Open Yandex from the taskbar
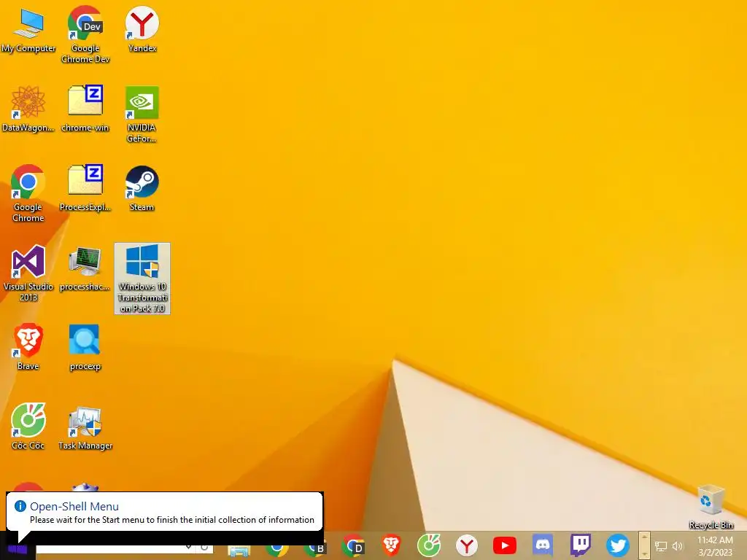747x560 pixels. coord(466,545)
